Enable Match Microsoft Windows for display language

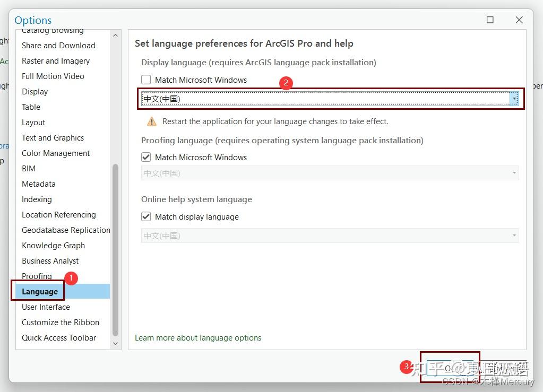click(146, 80)
